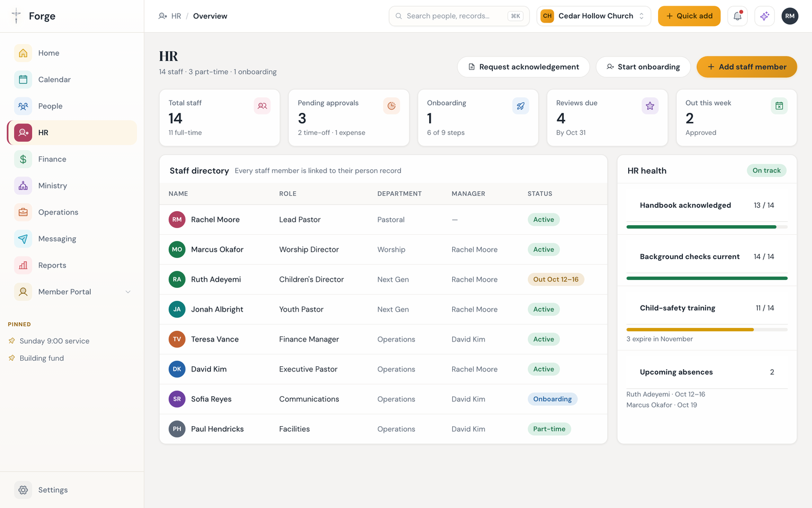Viewport: 812px width, 508px height.
Task: Click Sofia Reyes's Onboarding status badge
Action: coord(553,399)
